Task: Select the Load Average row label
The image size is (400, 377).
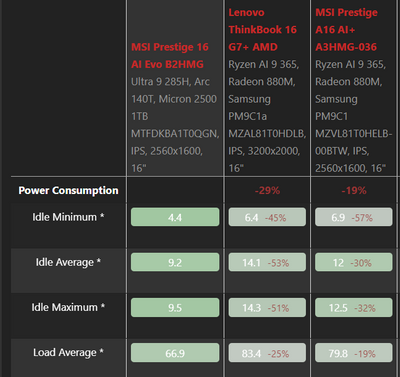Action: coord(68,352)
